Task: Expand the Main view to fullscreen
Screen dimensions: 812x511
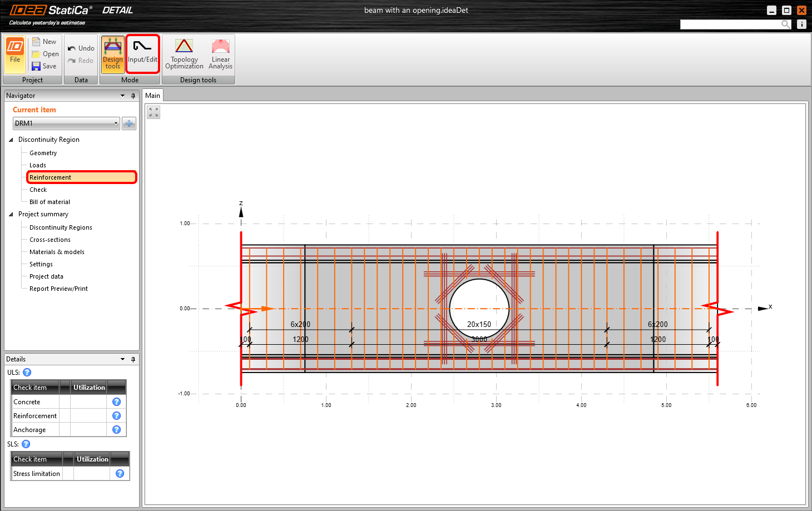Action: (x=153, y=112)
